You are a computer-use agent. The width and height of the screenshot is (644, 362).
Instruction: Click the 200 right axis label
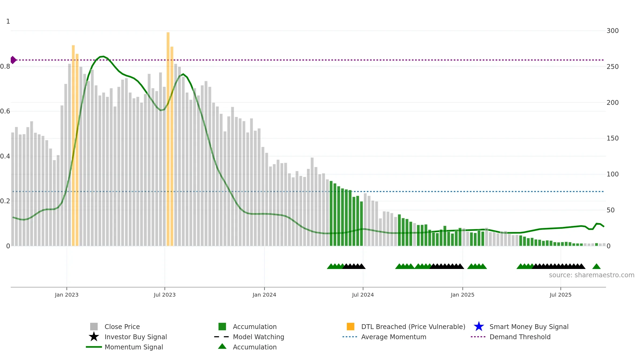(x=613, y=102)
